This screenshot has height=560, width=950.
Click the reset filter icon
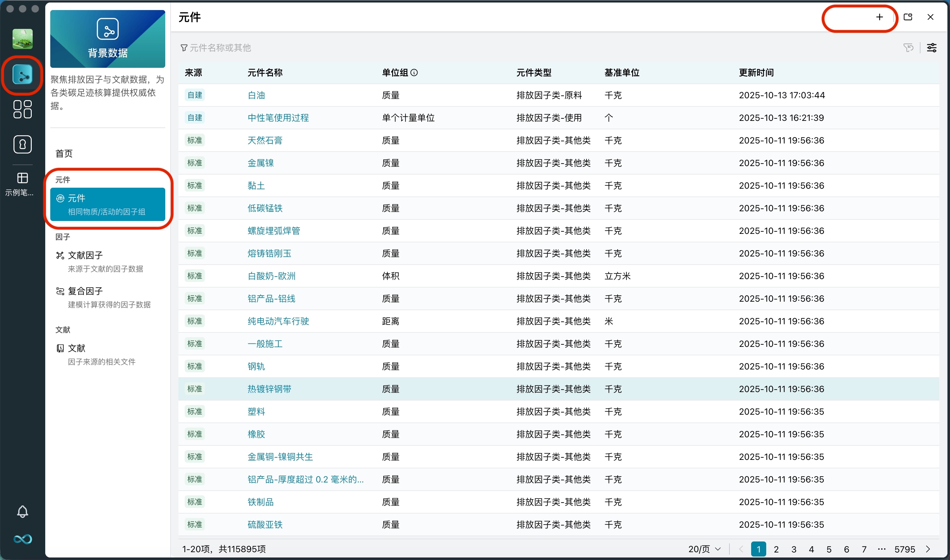click(x=909, y=48)
